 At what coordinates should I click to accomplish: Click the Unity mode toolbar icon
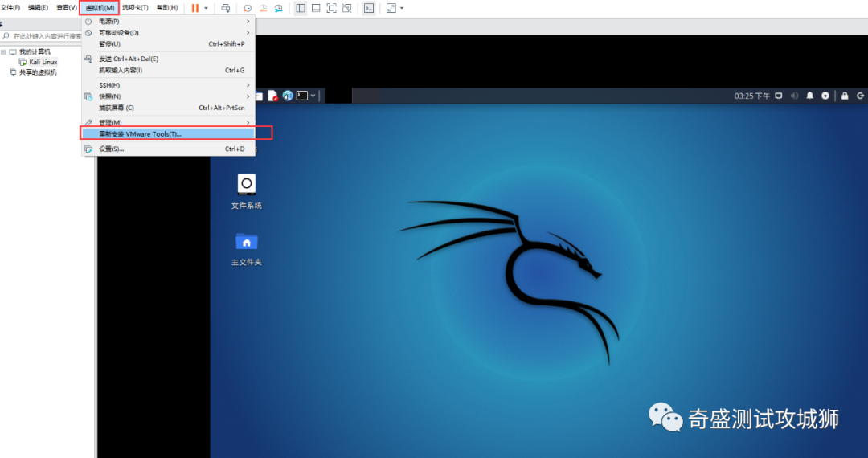pyautogui.click(x=346, y=8)
